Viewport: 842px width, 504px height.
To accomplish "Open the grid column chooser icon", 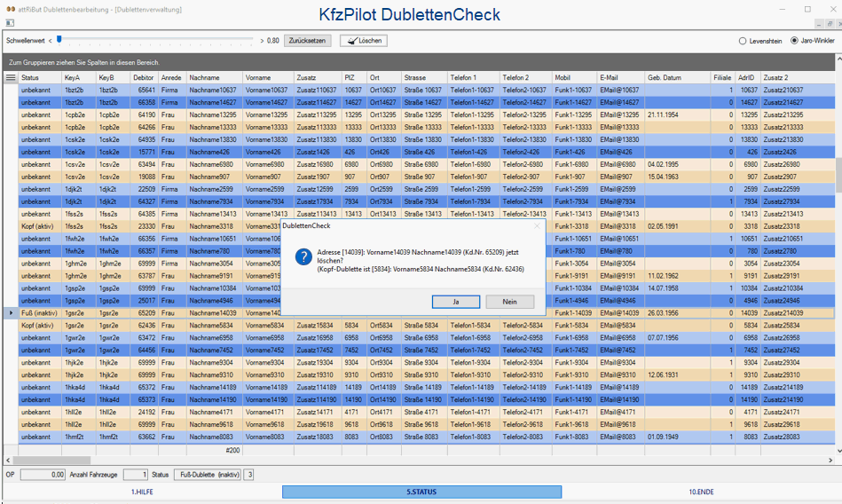I will 11,78.
